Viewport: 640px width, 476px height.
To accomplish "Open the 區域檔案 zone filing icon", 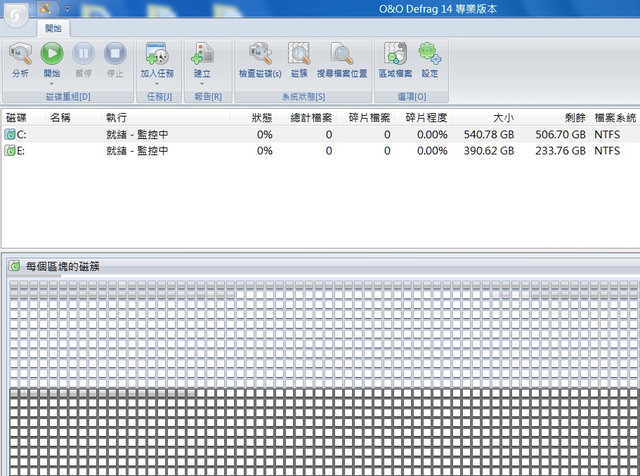I will 395,53.
